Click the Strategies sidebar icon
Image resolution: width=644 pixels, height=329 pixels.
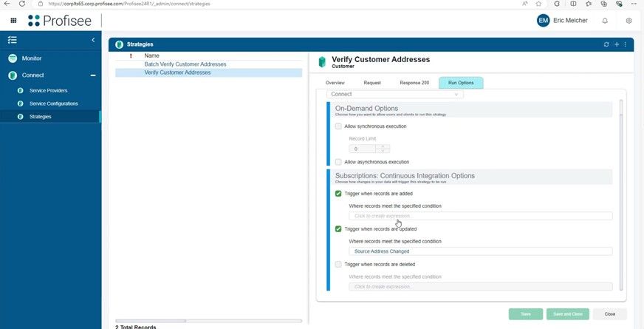click(x=20, y=117)
